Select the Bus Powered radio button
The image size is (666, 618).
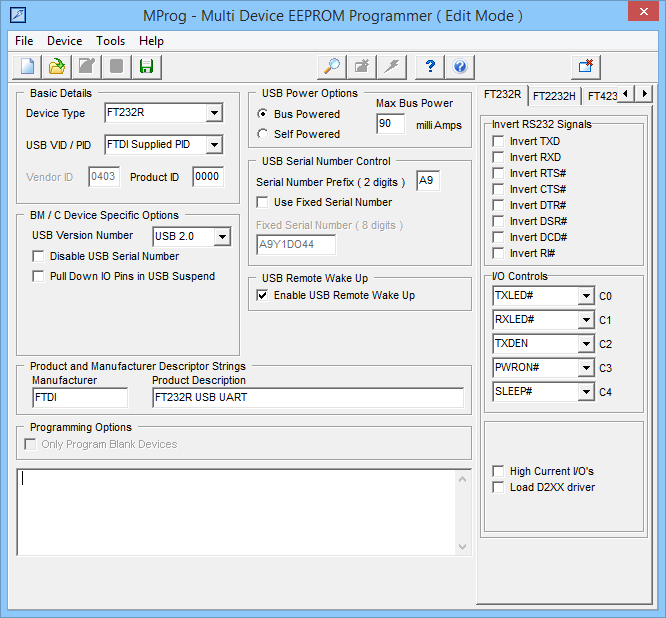tap(262, 114)
